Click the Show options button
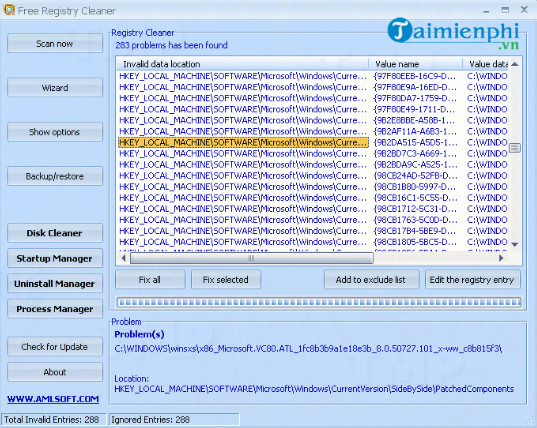Screen dimensions: 537x428 (x=55, y=132)
